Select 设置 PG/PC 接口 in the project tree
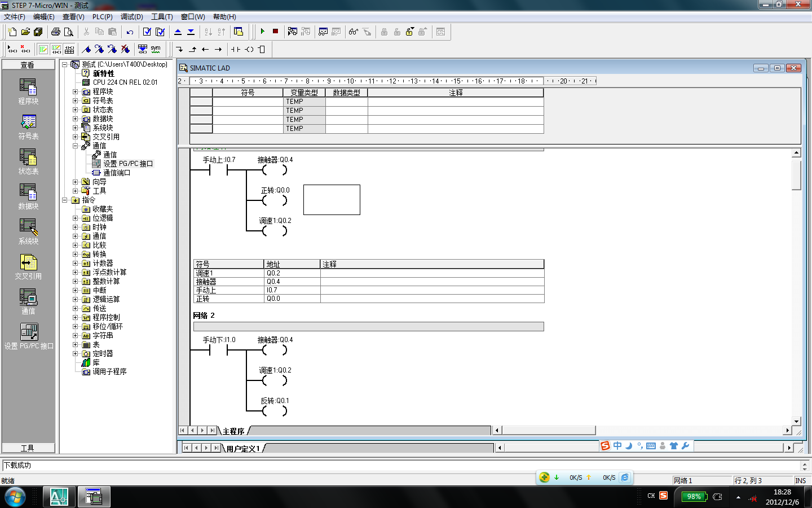This screenshot has height=508, width=812. [x=128, y=164]
